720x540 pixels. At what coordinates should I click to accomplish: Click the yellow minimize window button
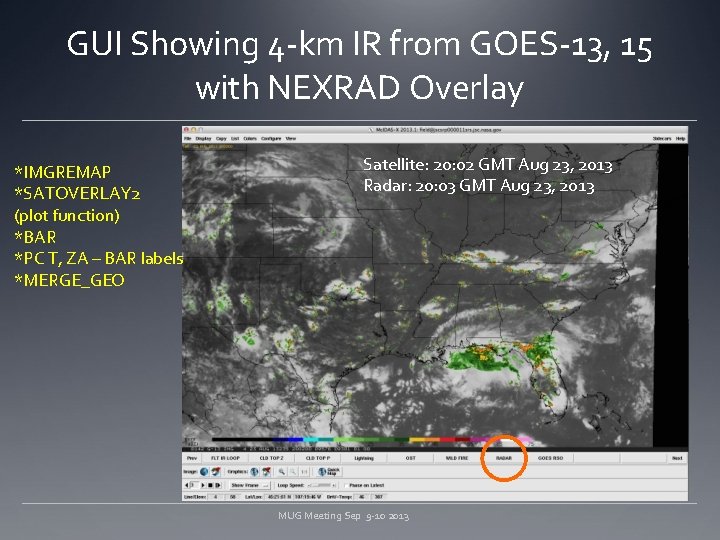pyautogui.click(x=194, y=130)
